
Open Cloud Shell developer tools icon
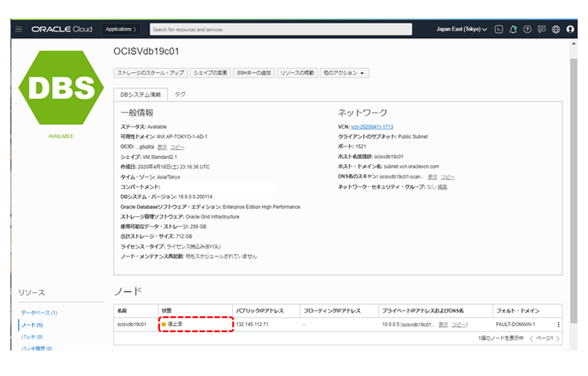coord(499,29)
